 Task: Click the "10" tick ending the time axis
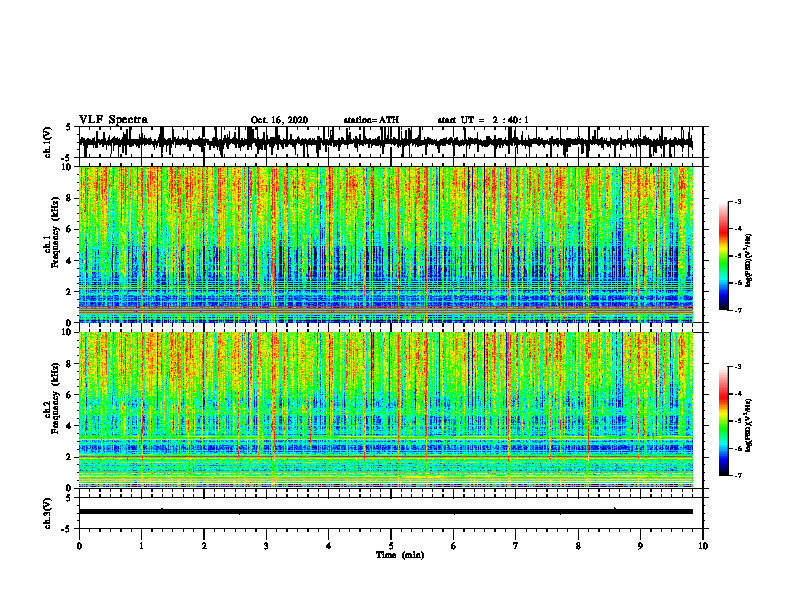tap(703, 546)
